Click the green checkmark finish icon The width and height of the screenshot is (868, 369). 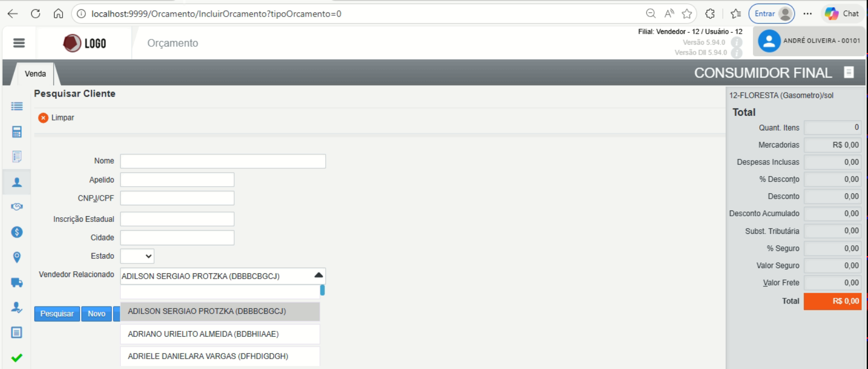pos(17,358)
